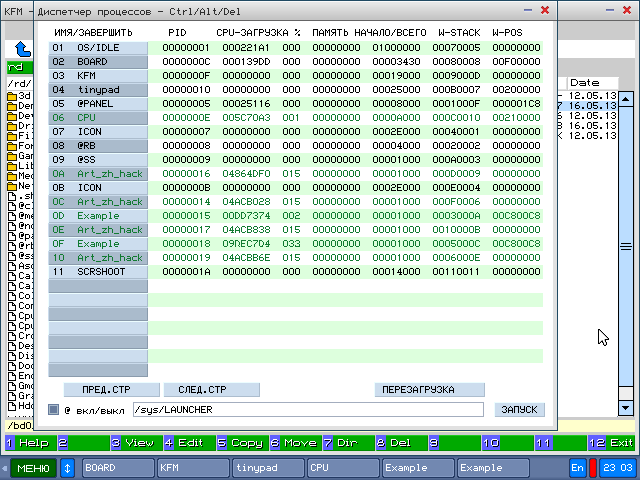Switch keyboard layout via the En indicator
The width and height of the screenshot is (640, 480).
[577, 467]
